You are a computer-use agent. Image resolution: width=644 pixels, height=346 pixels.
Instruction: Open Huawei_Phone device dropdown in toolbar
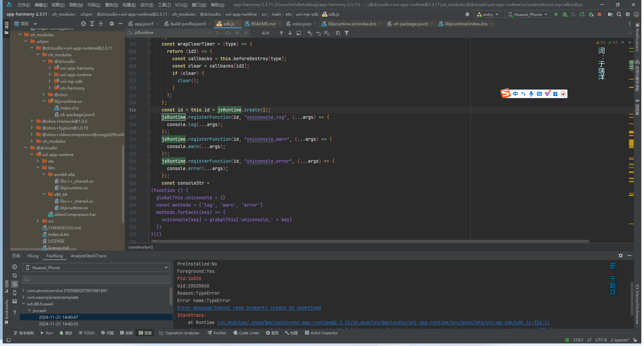tap(528, 14)
